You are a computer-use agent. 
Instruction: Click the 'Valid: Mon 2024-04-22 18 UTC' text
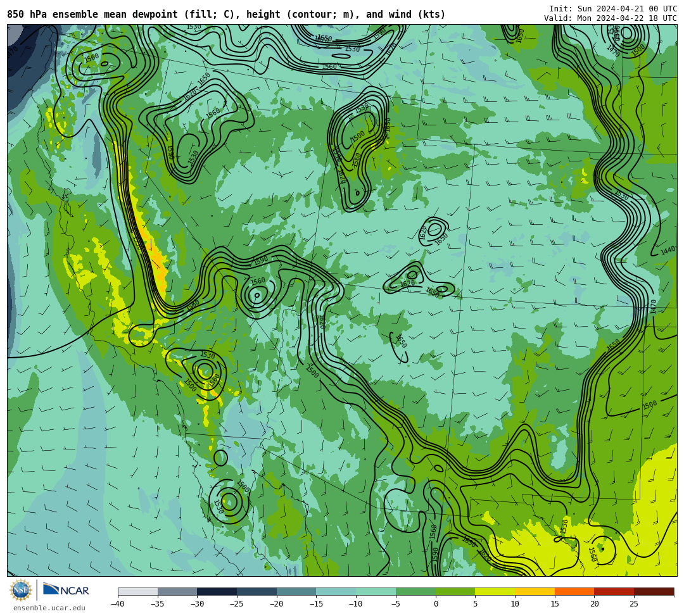pos(611,18)
